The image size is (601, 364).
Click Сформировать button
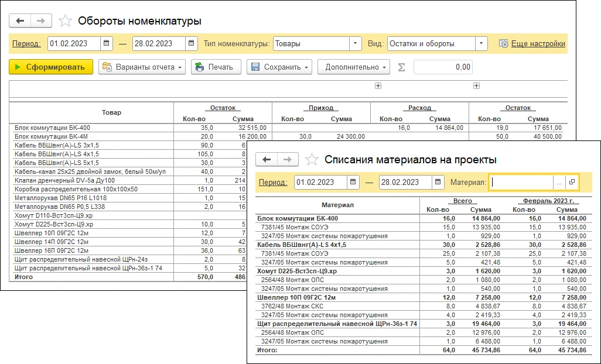(51, 67)
